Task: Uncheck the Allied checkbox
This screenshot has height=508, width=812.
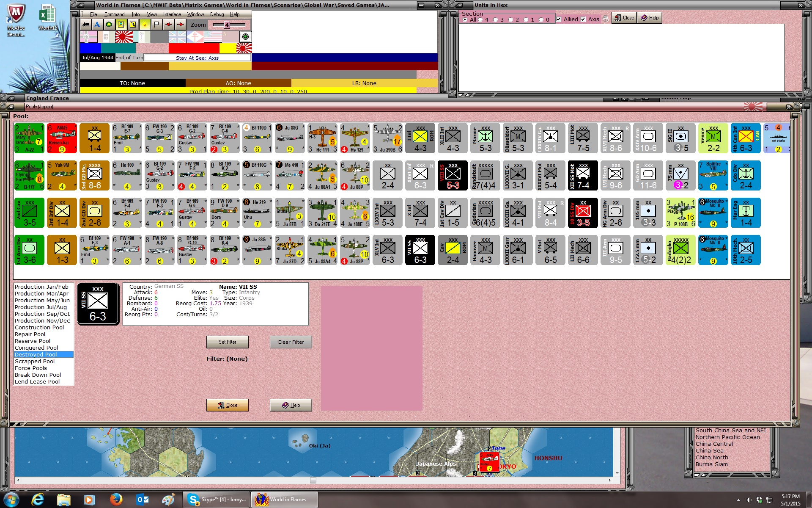Action: click(559, 19)
